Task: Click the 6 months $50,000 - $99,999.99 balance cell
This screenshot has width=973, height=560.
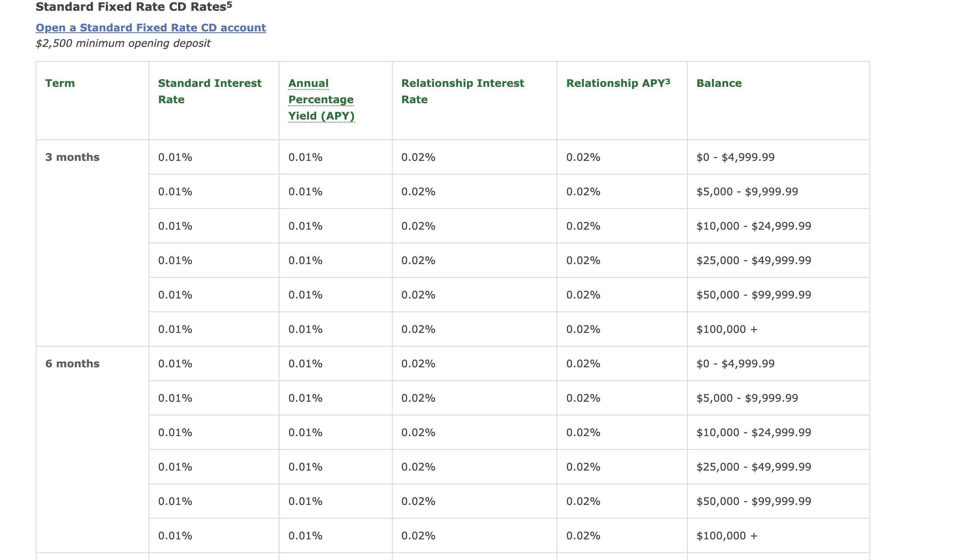Action: [x=753, y=501]
